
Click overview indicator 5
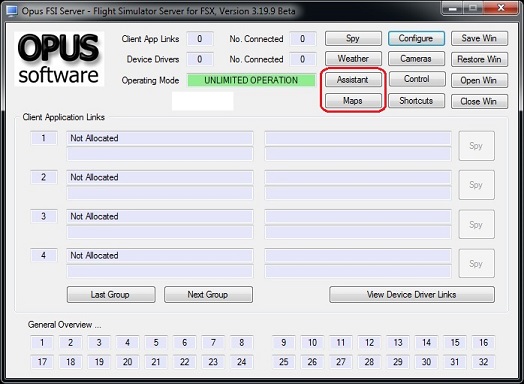pos(156,343)
